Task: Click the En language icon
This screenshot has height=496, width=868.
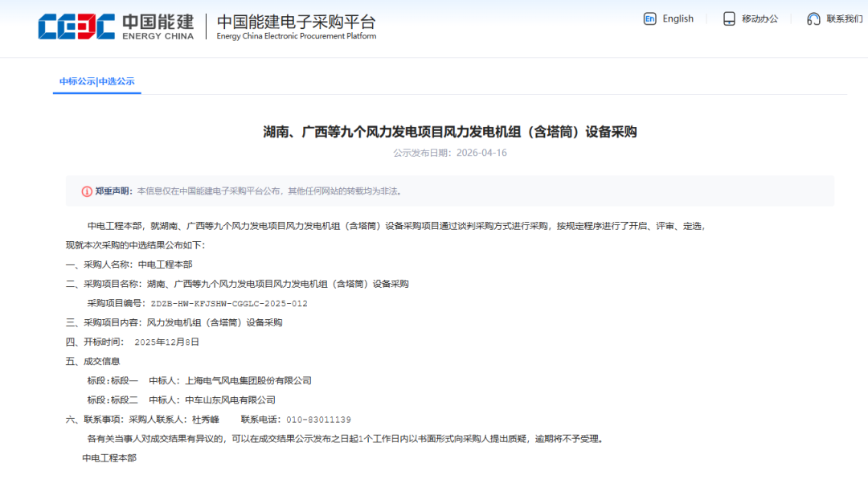Action: 649,18
